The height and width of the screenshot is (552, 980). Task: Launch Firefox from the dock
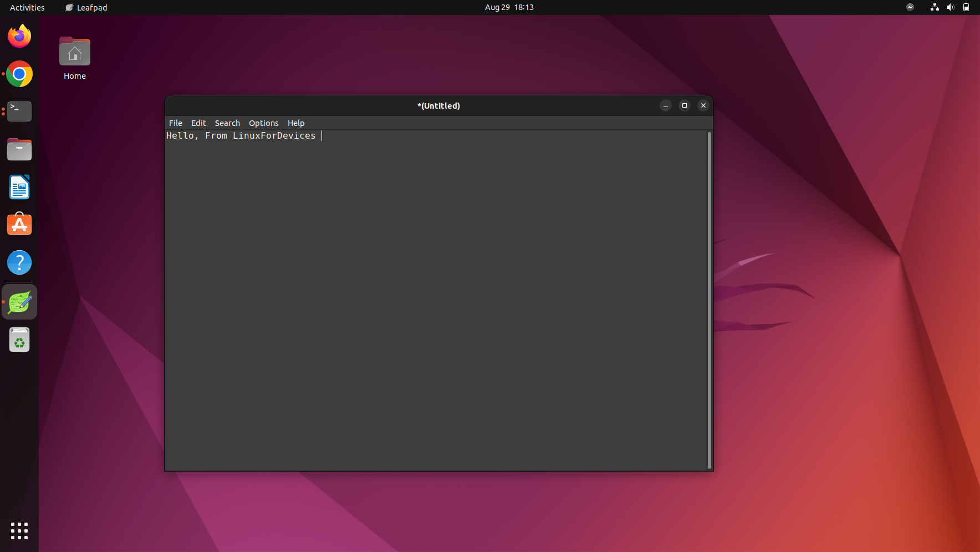[x=19, y=36]
